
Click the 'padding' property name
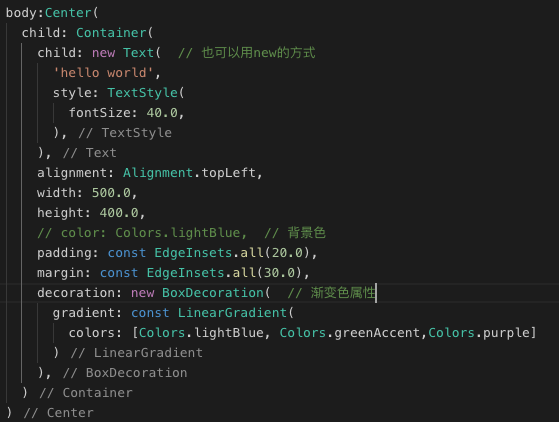point(64,253)
